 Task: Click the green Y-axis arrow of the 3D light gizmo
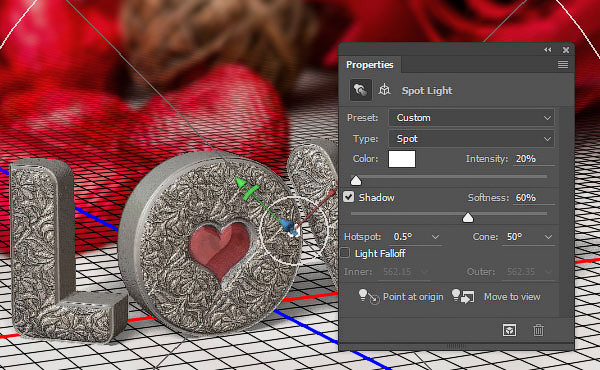(x=240, y=183)
